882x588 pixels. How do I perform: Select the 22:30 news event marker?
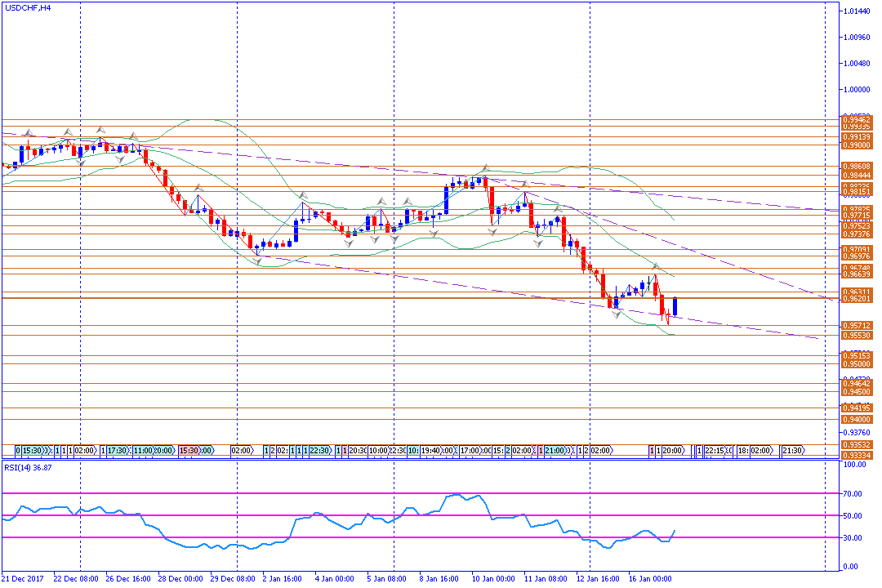321,451
